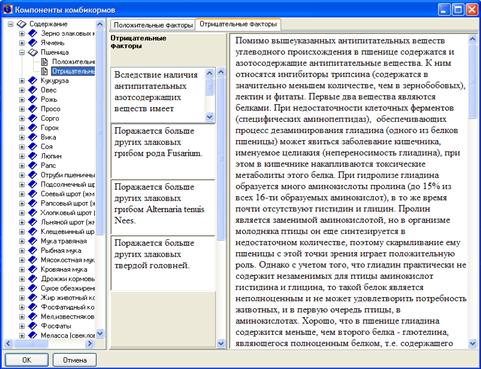Select the твердой головней factor entry
The height and width of the screenshot is (369, 481).
[x=163, y=263]
